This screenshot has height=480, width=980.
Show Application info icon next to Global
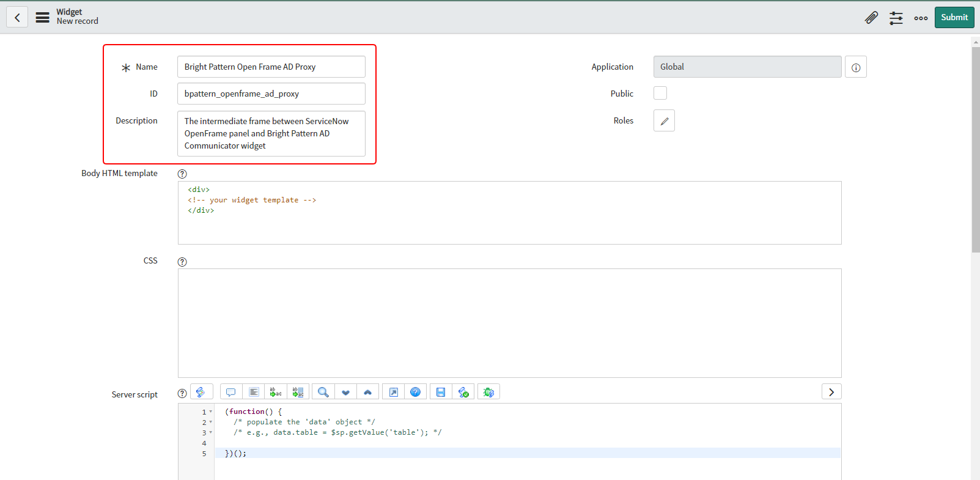(856, 67)
